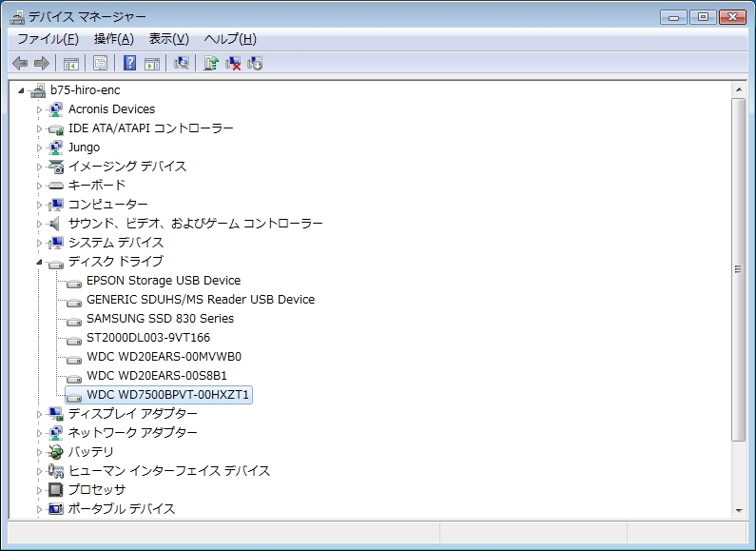Click the バッテリ battery icon
The image size is (756, 551).
(x=56, y=452)
